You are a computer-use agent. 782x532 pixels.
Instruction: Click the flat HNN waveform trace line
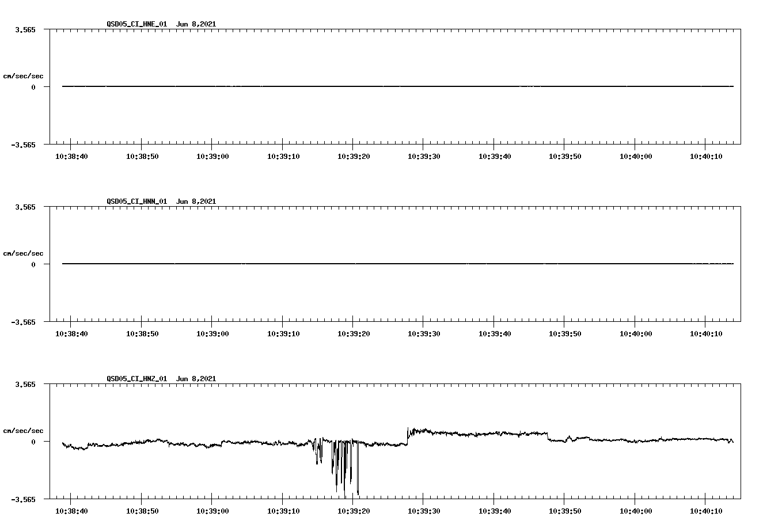pyautogui.click(x=398, y=264)
